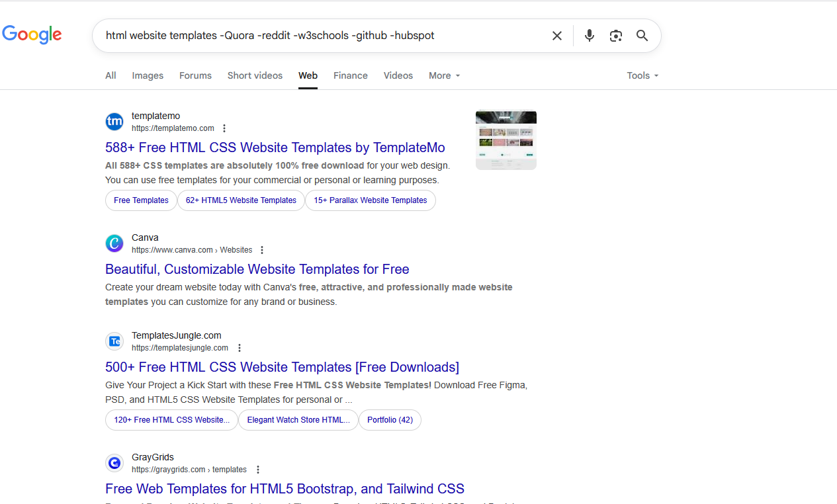The height and width of the screenshot is (504, 837).
Task: Click the 120+ Free HTML CSS Website chip
Action: click(171, 420)
